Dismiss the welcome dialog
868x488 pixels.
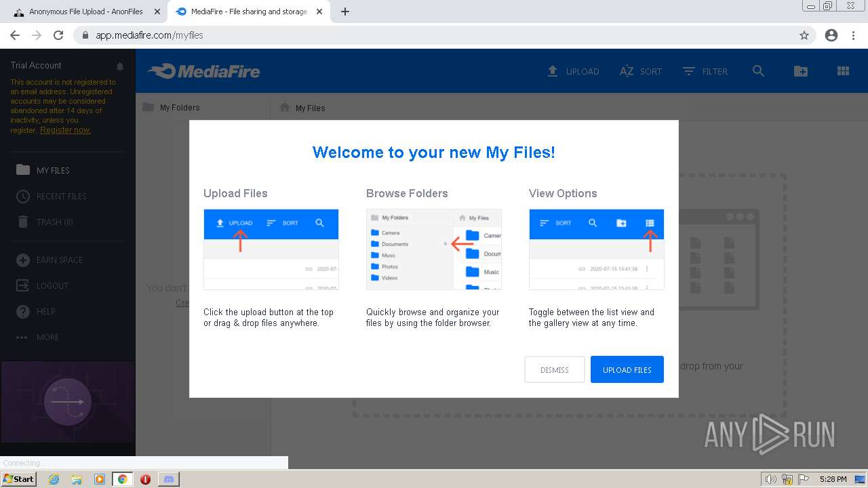554,369
